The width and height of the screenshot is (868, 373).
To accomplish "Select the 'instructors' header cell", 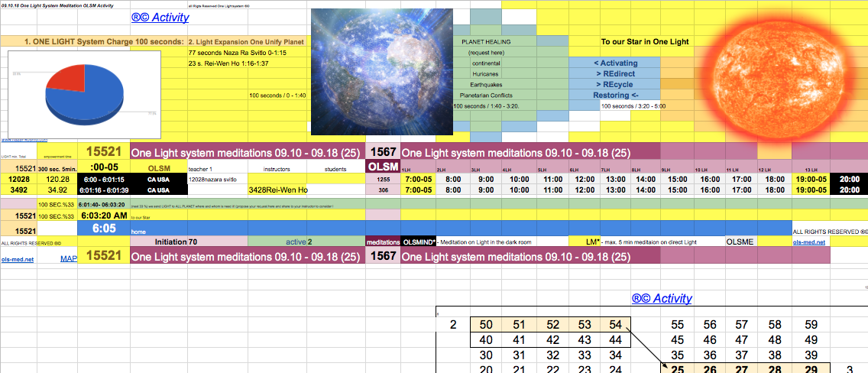I will 277,168.
